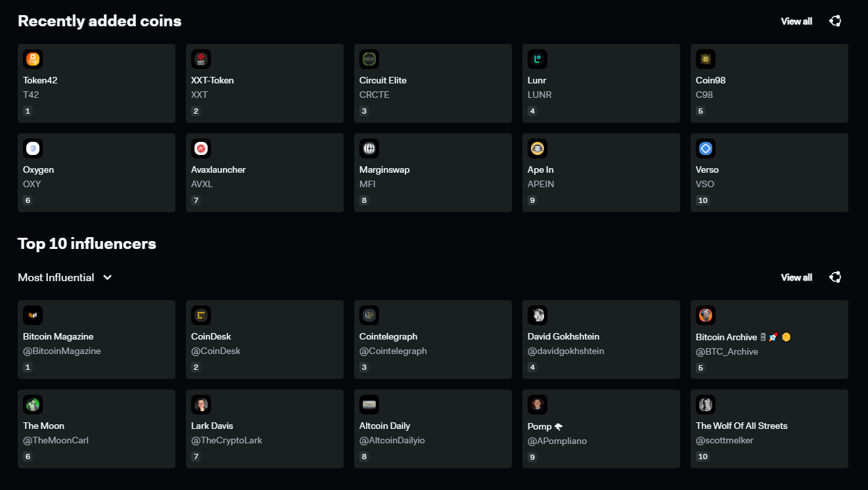Click the share icon in the Top 10 influencers section
This screenshot has width=868, height=490.
pyautogui.click(x=835, y=277)
